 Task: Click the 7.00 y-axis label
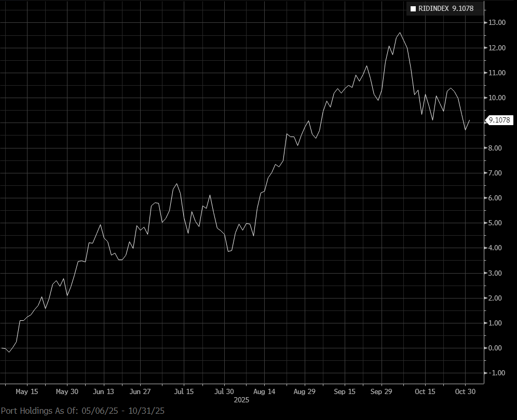495,173
